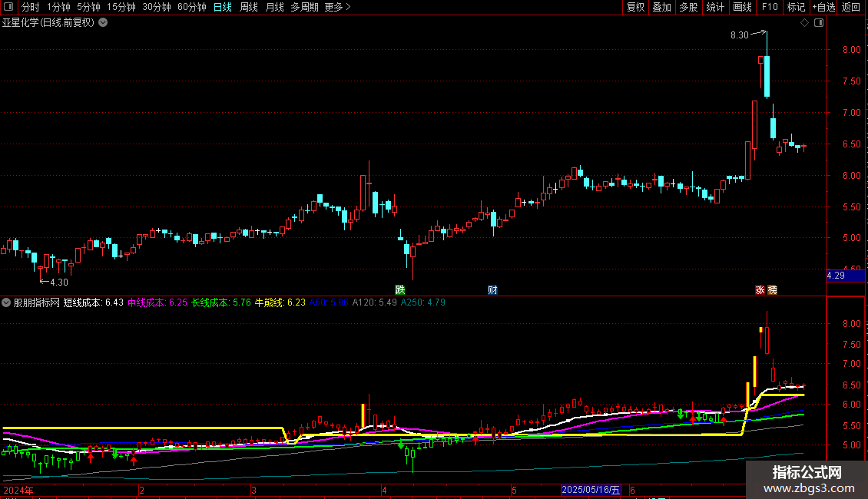Switch to 30分钟 period
The image size is (868, 499).
coord(157,7)
